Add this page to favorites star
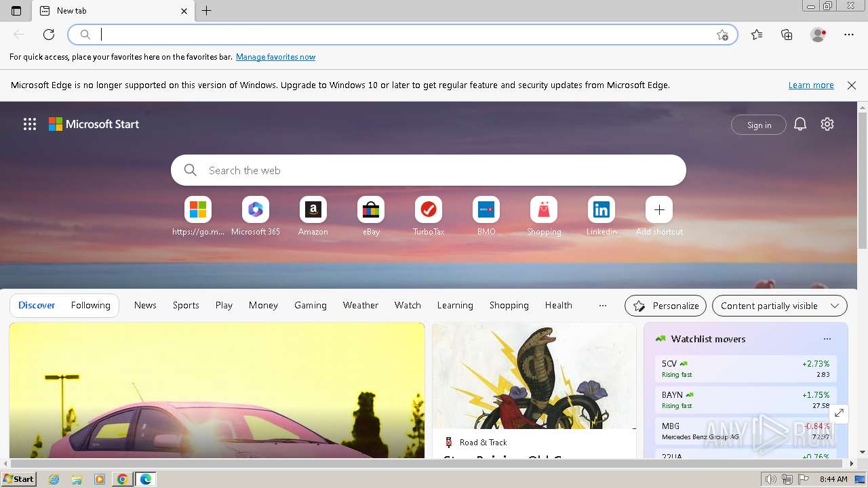 (722, 35)
